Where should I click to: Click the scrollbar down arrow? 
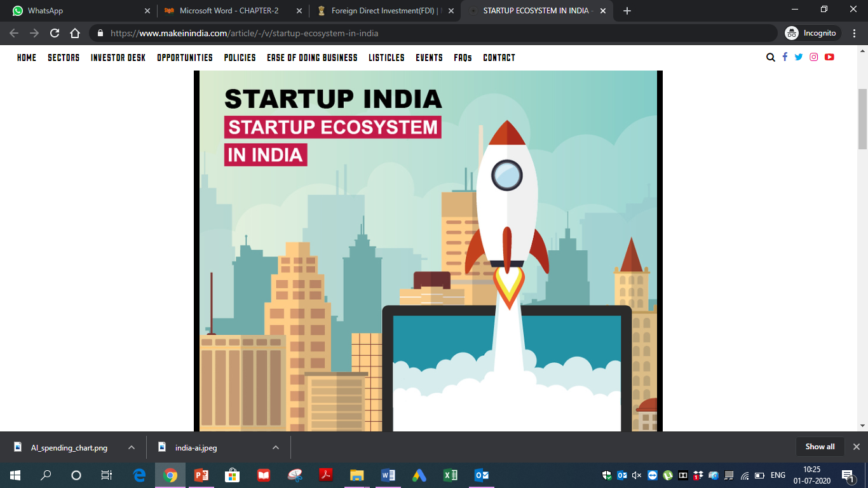coord(862,426)
